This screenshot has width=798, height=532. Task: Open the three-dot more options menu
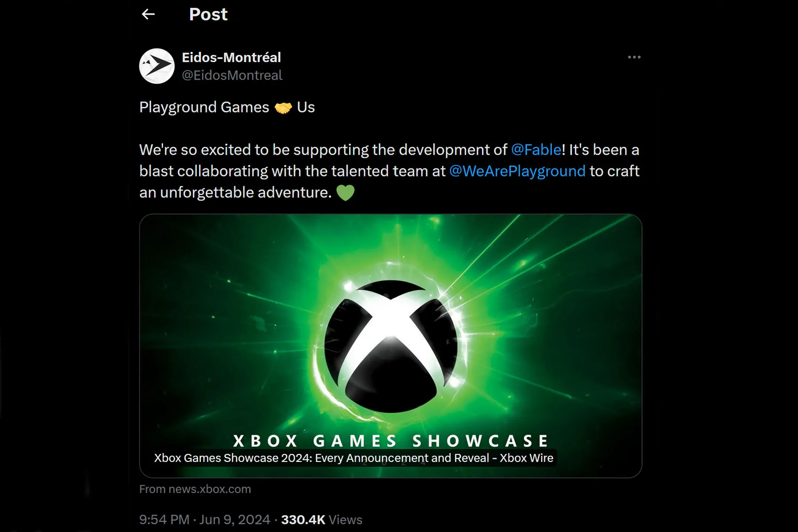pos(634,57)
